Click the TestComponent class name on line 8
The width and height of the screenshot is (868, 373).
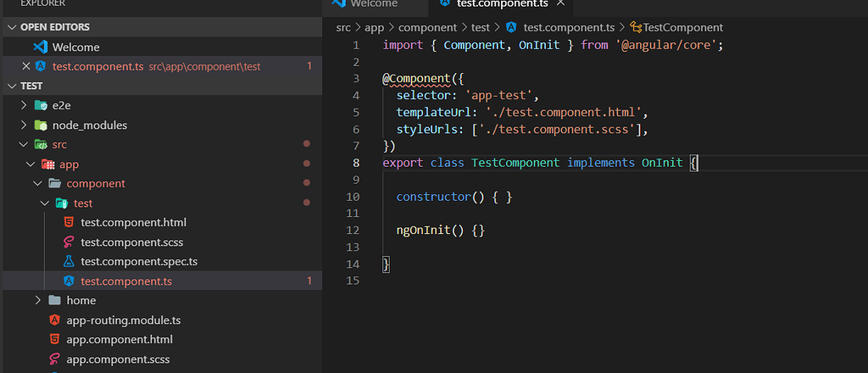click(515, 164)
